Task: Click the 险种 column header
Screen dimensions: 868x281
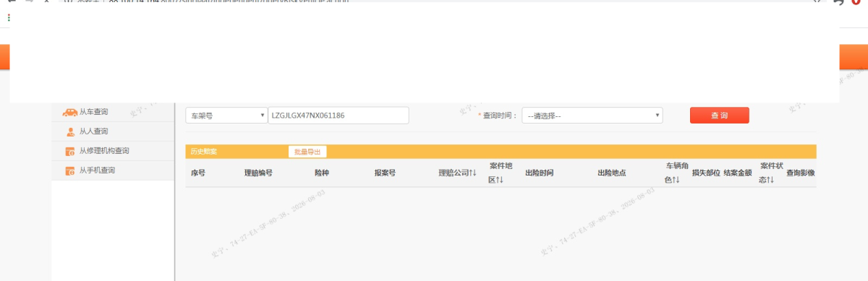Action: [322, 173]
